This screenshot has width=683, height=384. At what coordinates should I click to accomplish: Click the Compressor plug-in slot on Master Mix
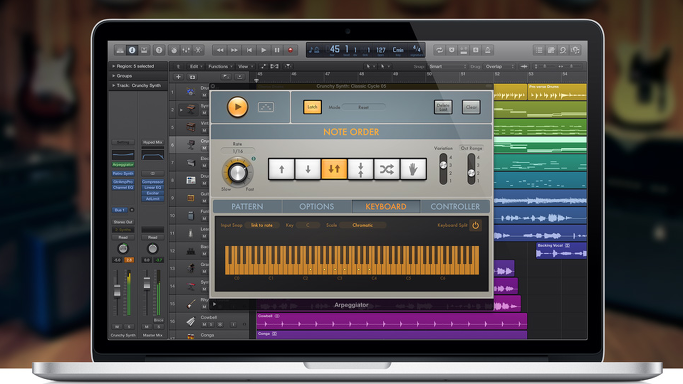point(152,182)
